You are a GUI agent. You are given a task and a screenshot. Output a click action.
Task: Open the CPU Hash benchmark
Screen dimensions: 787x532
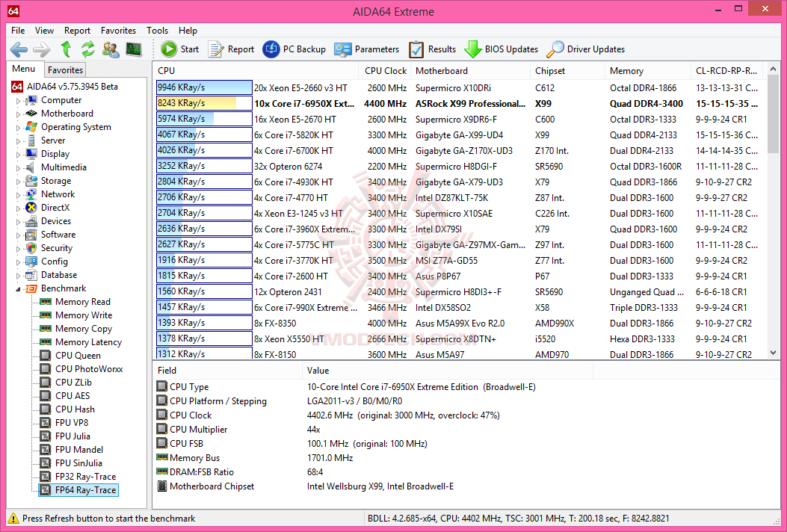pos(75,409)
